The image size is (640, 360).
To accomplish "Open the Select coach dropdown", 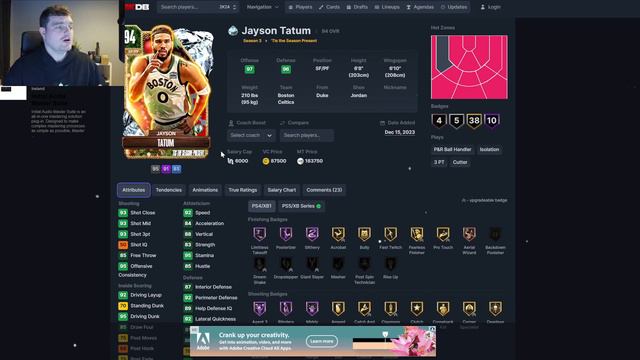I will (251, 136).
